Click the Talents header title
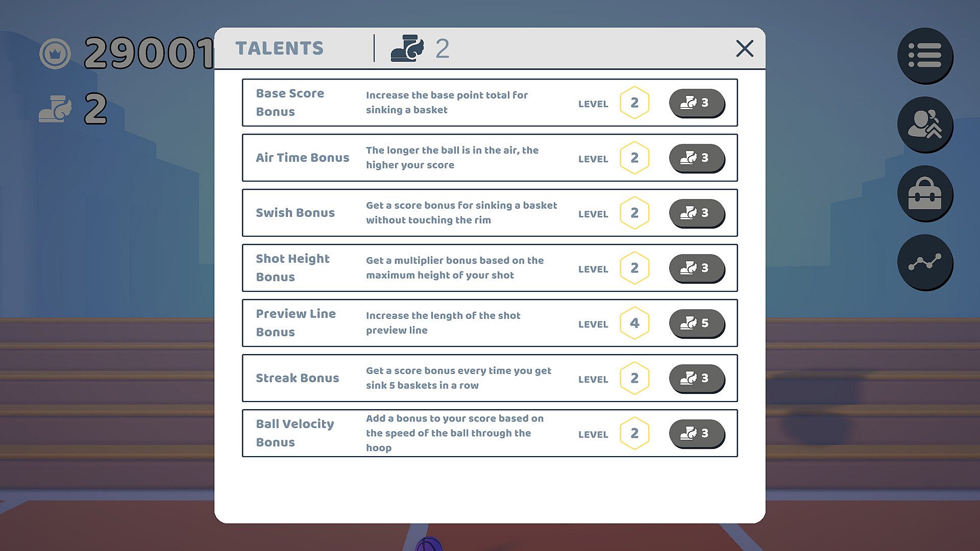 (279, 48)
